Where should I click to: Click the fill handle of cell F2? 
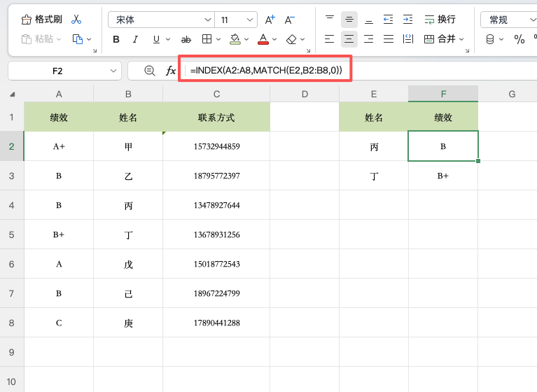pyautogui.click(x=478, y=161)
